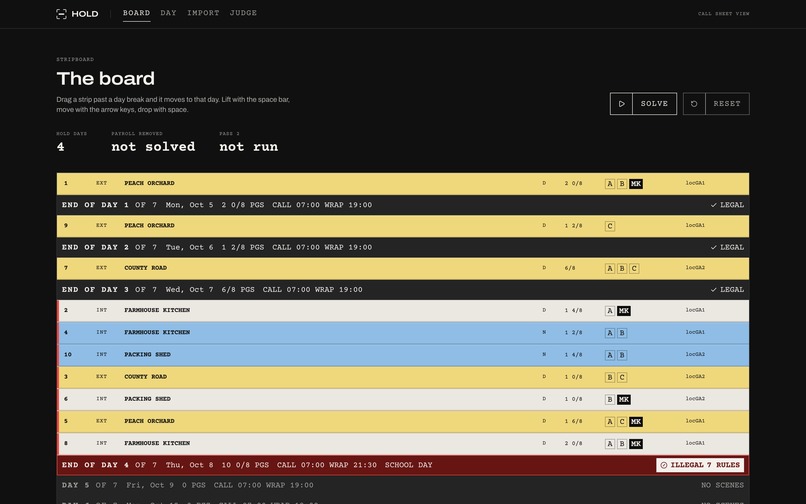Click the C cast tag on scene 7
Image resolution: width=806 pixels, height=504 pixels.
(x=634, y=268)
